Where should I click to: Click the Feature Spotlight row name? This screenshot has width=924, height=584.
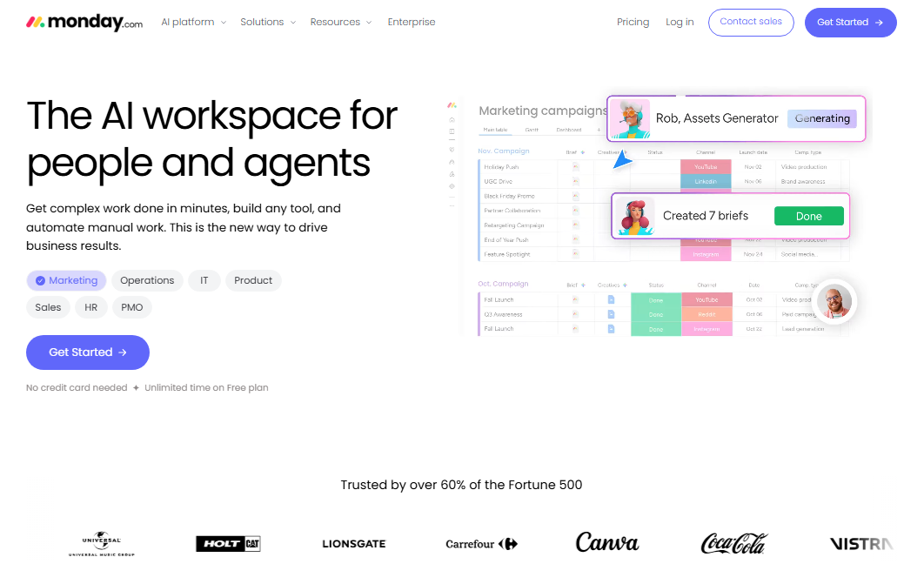506,254
